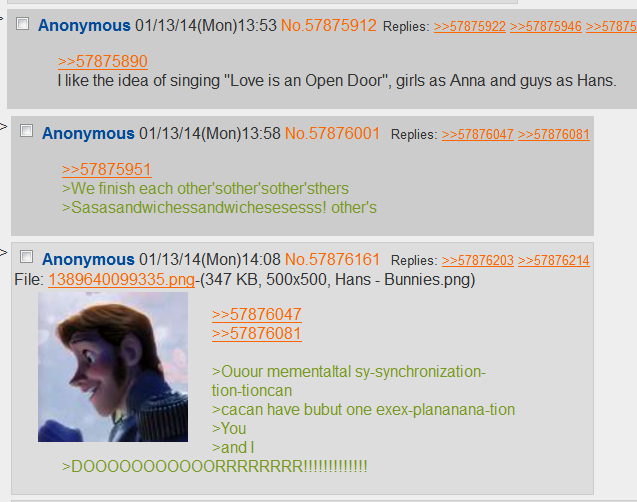The height and width of the screenshot is (502, 637).
Task: Tick checkbox for post No.57875912
Action: [22, 24]
